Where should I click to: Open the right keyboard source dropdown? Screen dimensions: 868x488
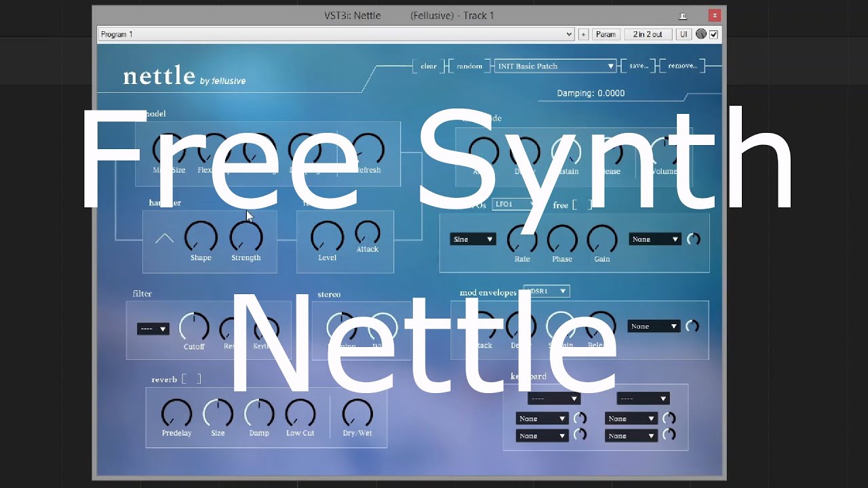tap(643, 399)
